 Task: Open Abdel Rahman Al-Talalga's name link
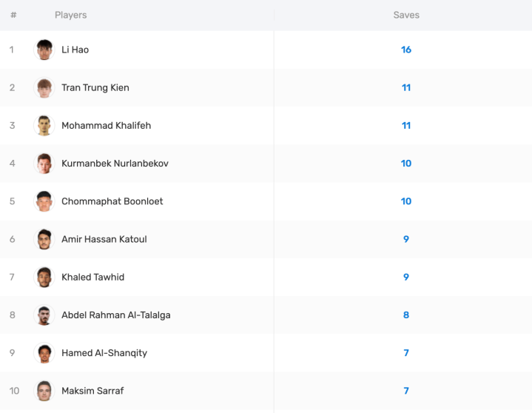115,315
